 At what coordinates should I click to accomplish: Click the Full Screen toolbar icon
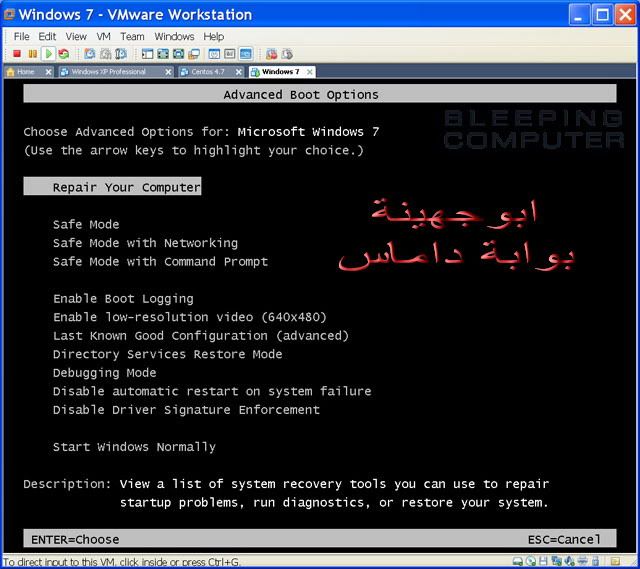tap(178, 54)
